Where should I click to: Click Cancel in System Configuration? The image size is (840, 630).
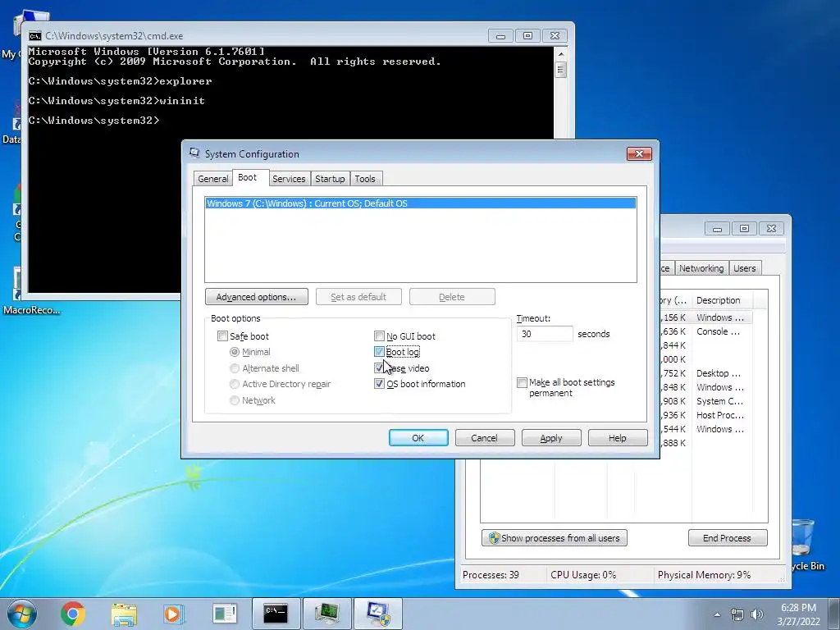click(484, 438)
